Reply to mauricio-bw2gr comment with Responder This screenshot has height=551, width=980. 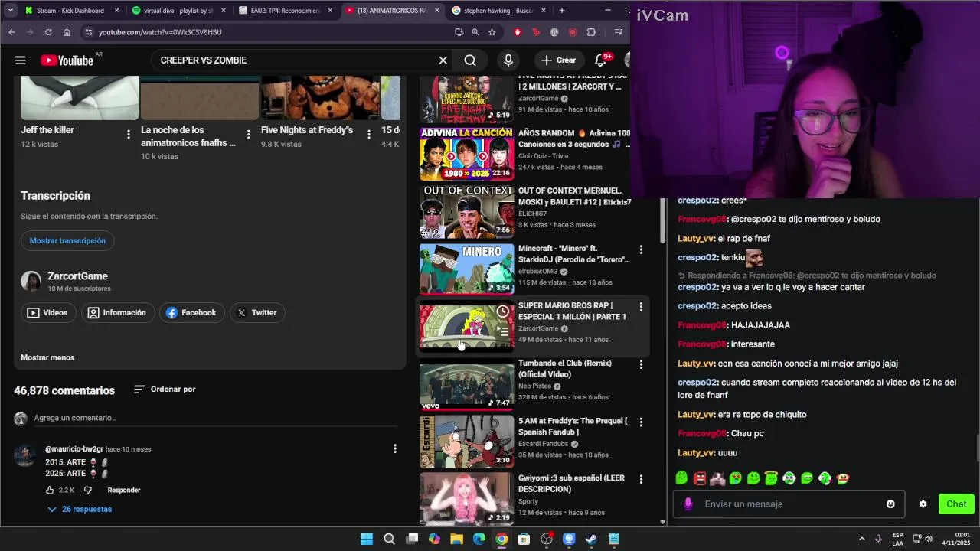(124, 490)
